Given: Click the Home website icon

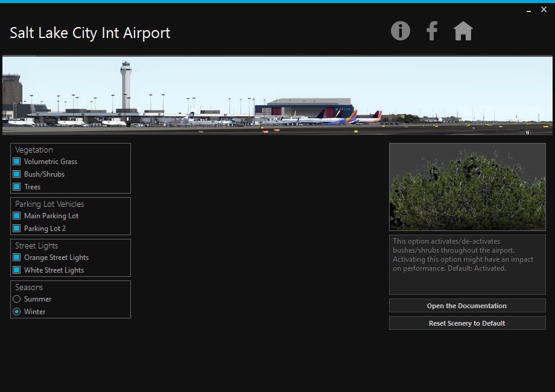Looking at the screenshot, I should click(463, 31).
